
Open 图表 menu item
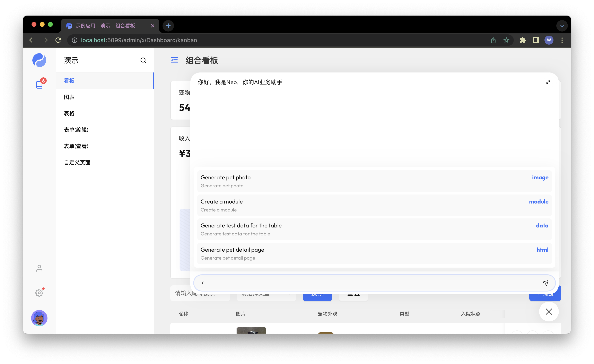(69, 97)
